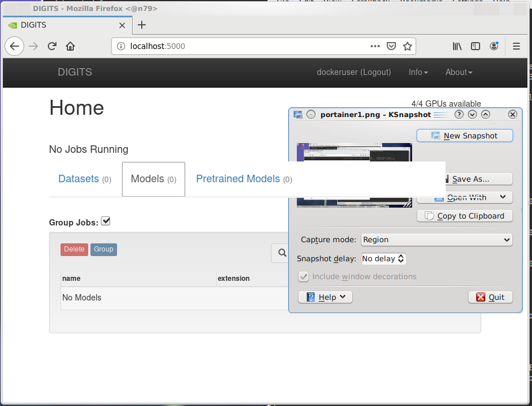Screen dimensions: 532x406
Task: Reload the localhost:5000 page
Action: point(52,46)
